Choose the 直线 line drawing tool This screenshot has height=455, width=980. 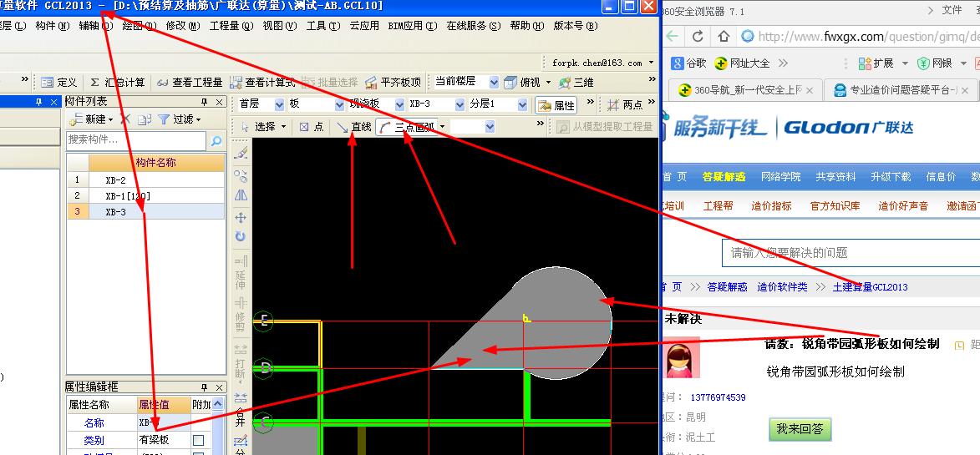tap(353, 127)
